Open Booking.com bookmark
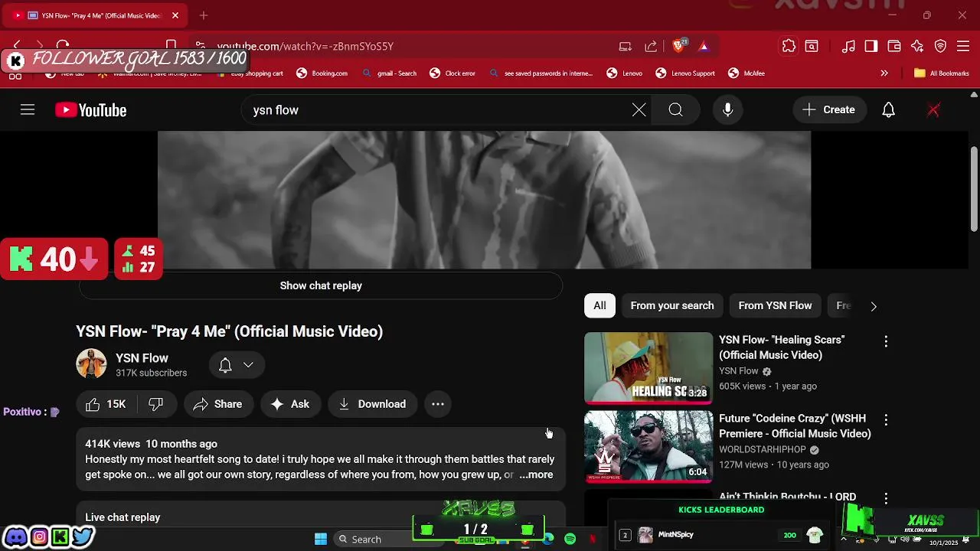This screenshot has height=551, width=980. coord(322,73)
